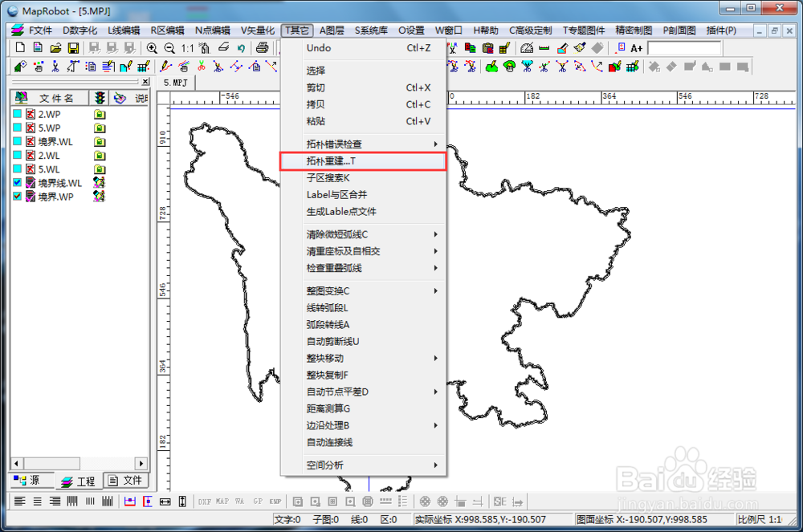Uncheck the 境界.WP layer checkbox
Image resolution: width=803 pixels, height=532 pixels.
click(x=18, y=197)
